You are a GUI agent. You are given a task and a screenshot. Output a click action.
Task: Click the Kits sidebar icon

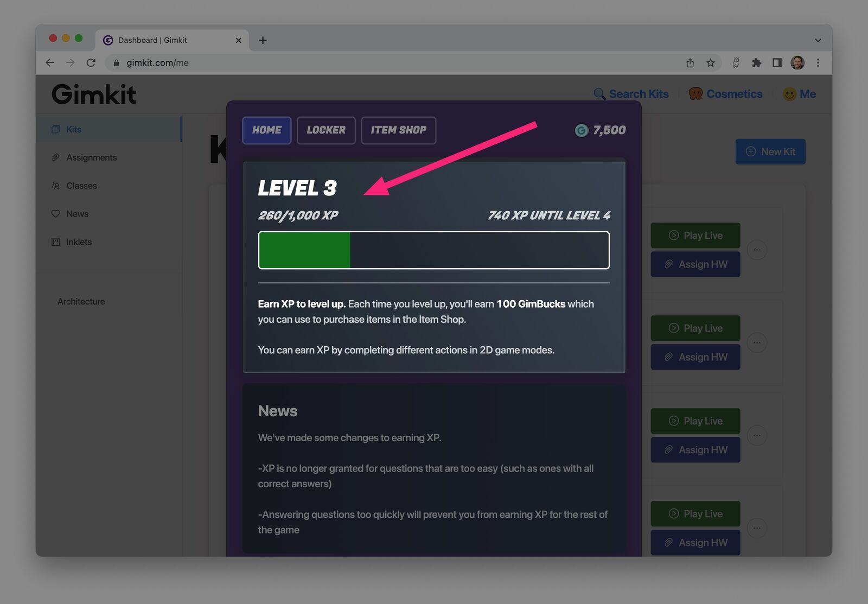tap(55, 129)
